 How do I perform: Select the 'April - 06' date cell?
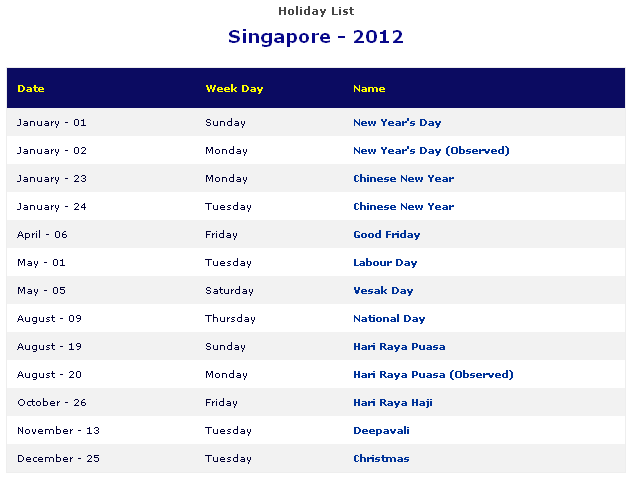click(42, 235)
